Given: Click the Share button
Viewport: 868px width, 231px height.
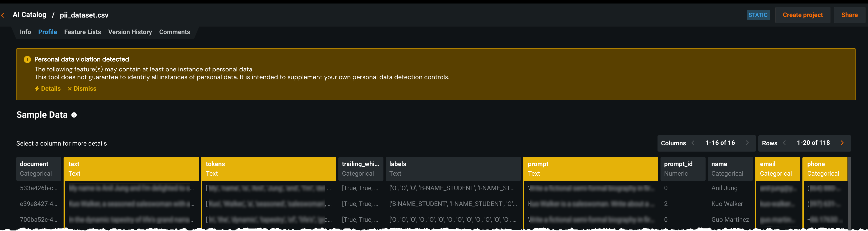Looking at the screenshot, I should pos(849,15).
